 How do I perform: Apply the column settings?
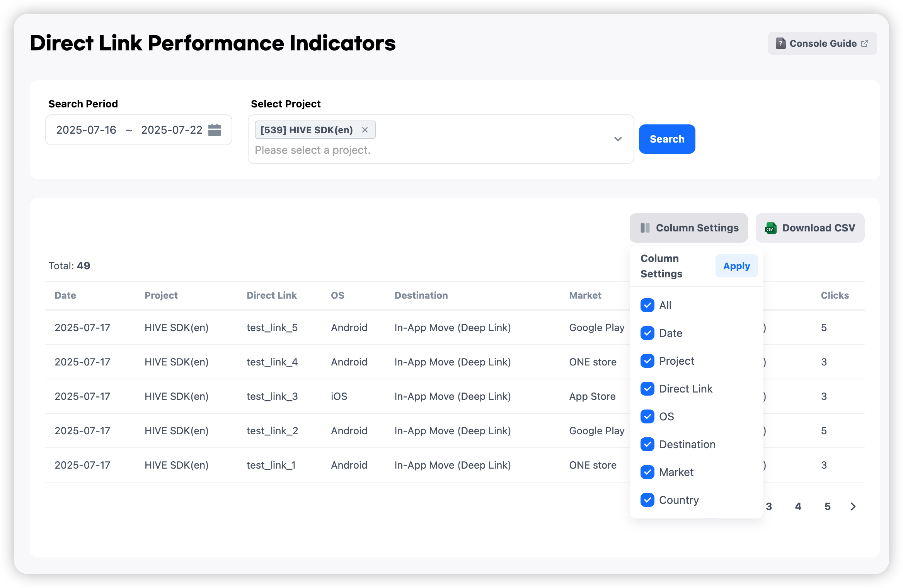pos(736,266)
